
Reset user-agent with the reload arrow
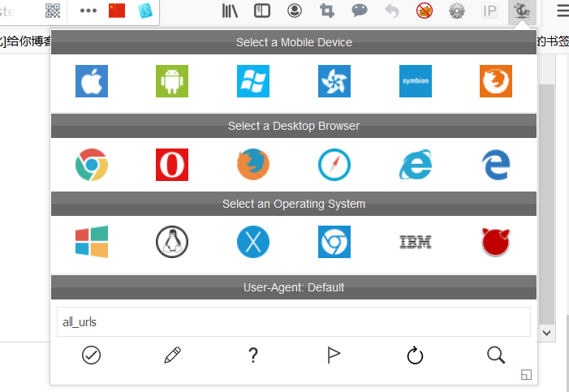415,355
